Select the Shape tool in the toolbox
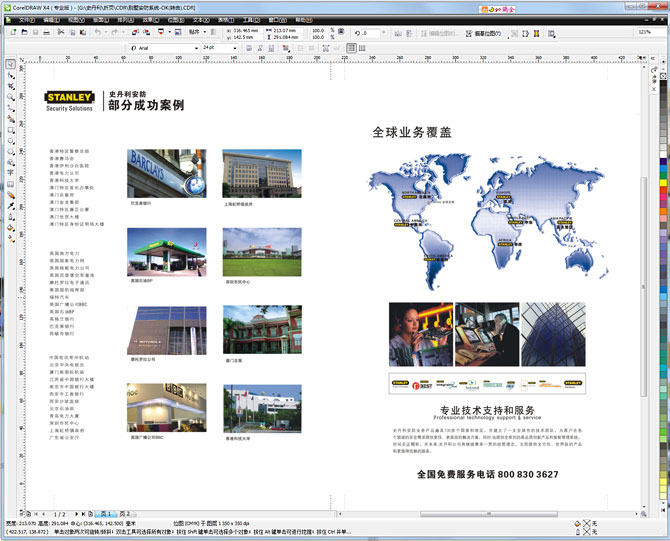670x541 pixels. click(x=10, y=76)
